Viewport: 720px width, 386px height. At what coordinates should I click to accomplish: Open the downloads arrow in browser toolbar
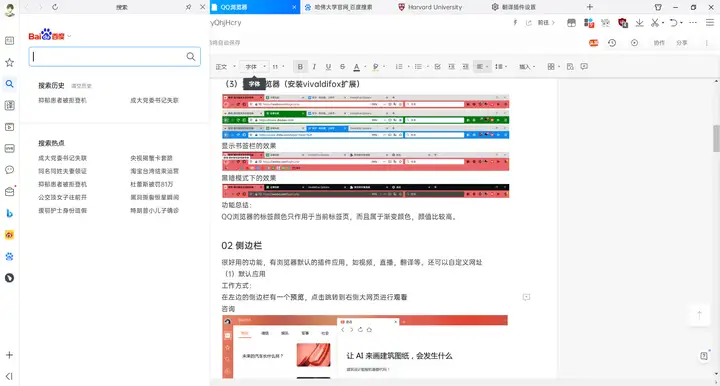[639, 22]
